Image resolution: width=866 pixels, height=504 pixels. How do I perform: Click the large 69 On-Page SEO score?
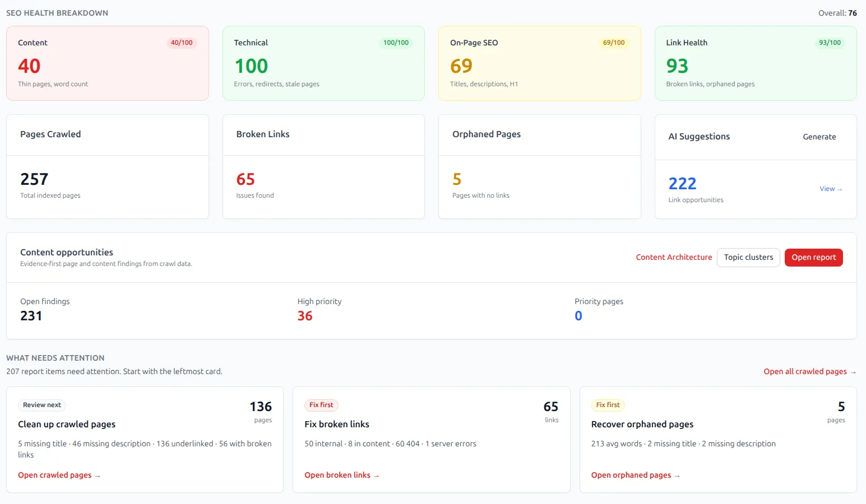[461, 66]
